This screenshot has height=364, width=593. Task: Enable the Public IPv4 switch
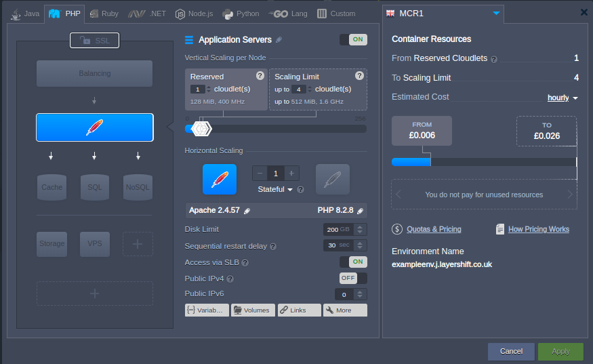pos(353,278)
